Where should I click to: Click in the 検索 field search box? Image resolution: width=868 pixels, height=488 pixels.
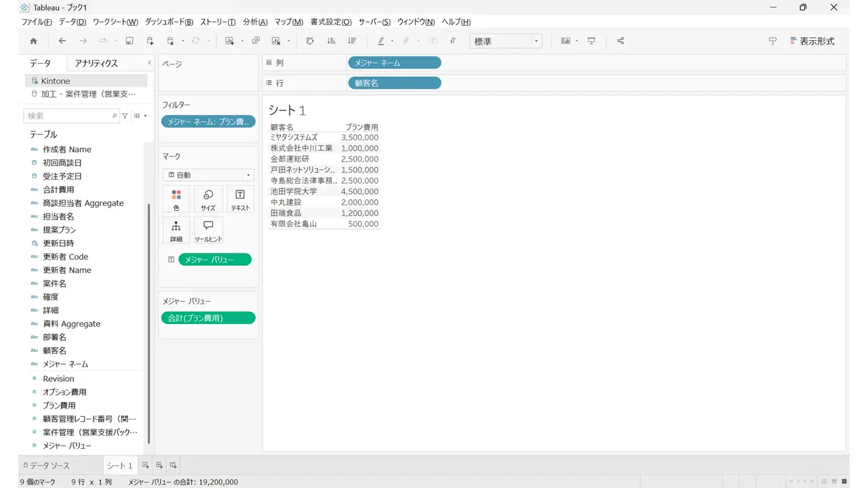[71, 116]
